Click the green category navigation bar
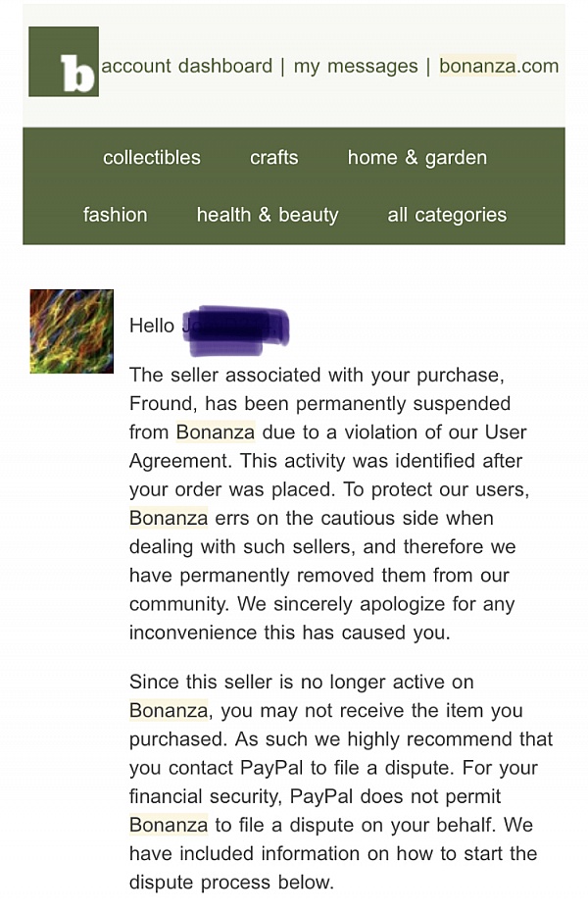This screenshot has height=912, width=588. click(x=294, y=185)
